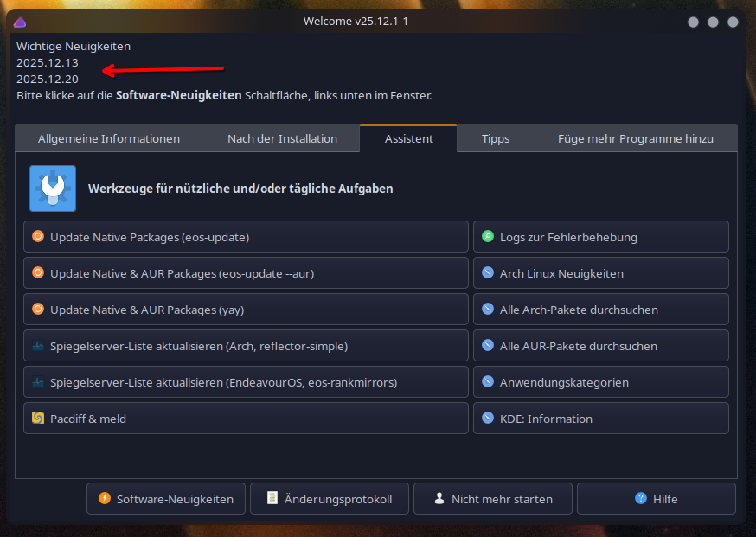Select the Tipps tab
Viewport: 756px width, 537px height.
[496, 138]
